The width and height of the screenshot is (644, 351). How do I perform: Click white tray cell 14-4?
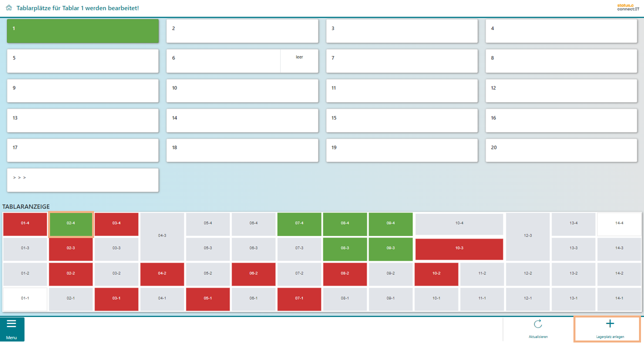point(619,223)
